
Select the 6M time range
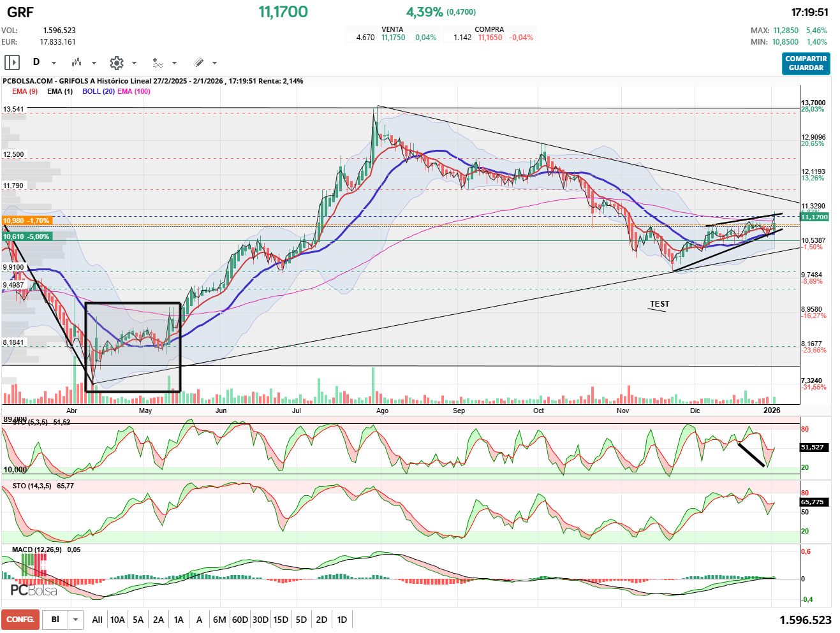click(219, 620)
